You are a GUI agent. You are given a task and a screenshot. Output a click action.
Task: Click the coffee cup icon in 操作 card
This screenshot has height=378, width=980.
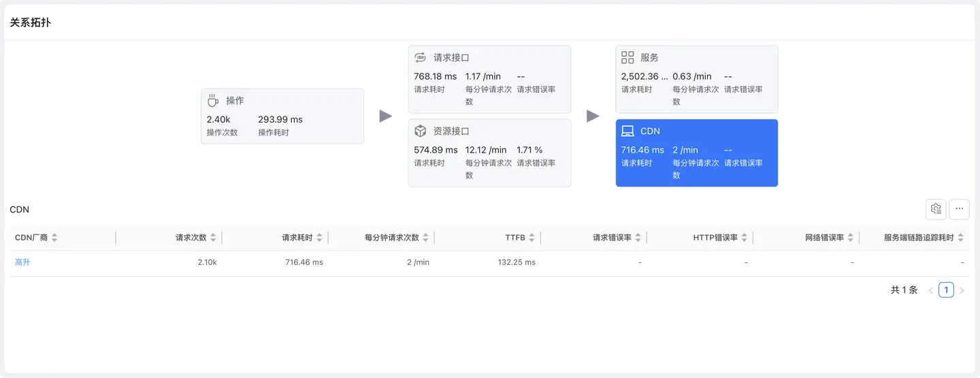(213, 101)
